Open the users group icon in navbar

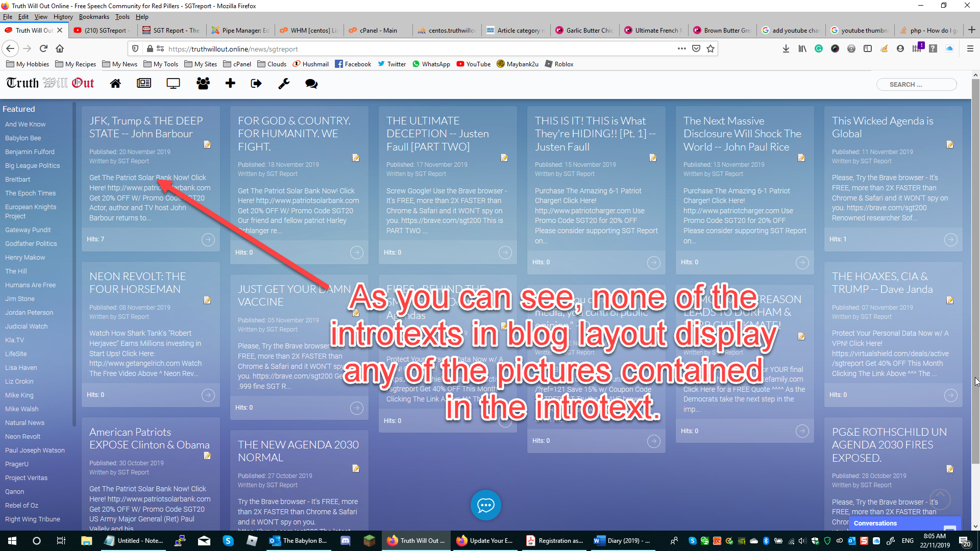[203, 84]
